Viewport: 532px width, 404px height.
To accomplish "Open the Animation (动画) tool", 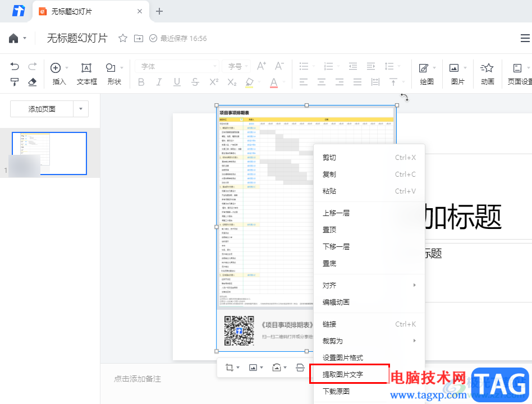I will (x=487, y=74).
